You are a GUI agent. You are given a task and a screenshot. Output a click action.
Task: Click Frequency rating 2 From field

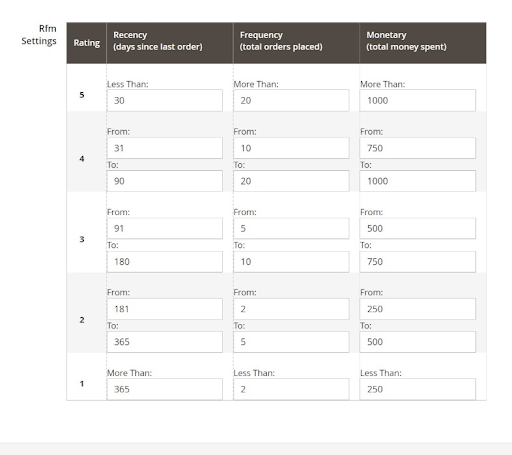pos(291,309)
